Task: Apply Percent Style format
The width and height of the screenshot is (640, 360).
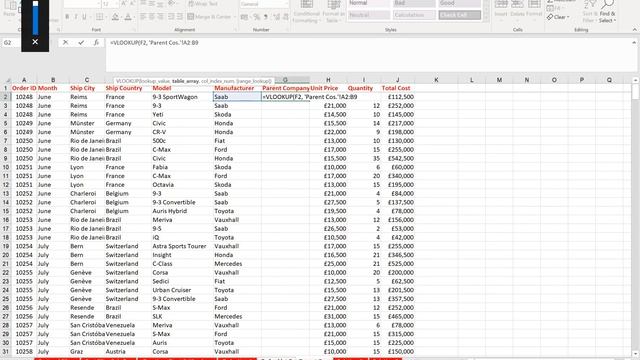Action: [x=257, y=17]
